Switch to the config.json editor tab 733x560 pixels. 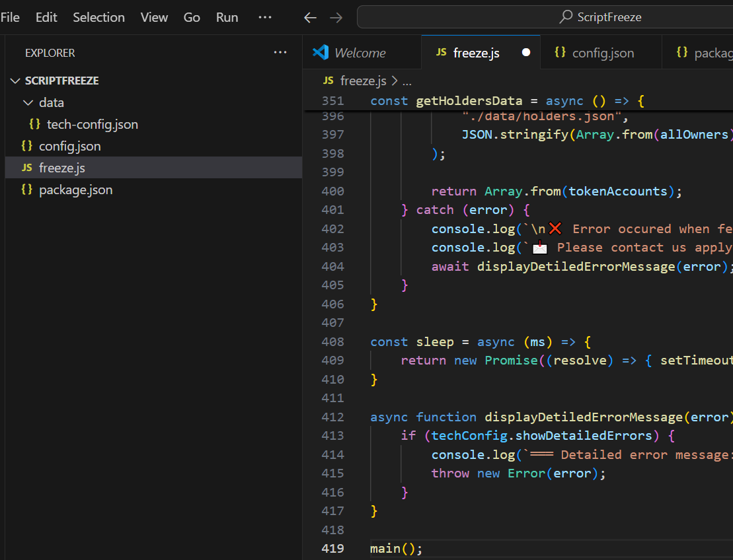(x=601, y=53)
